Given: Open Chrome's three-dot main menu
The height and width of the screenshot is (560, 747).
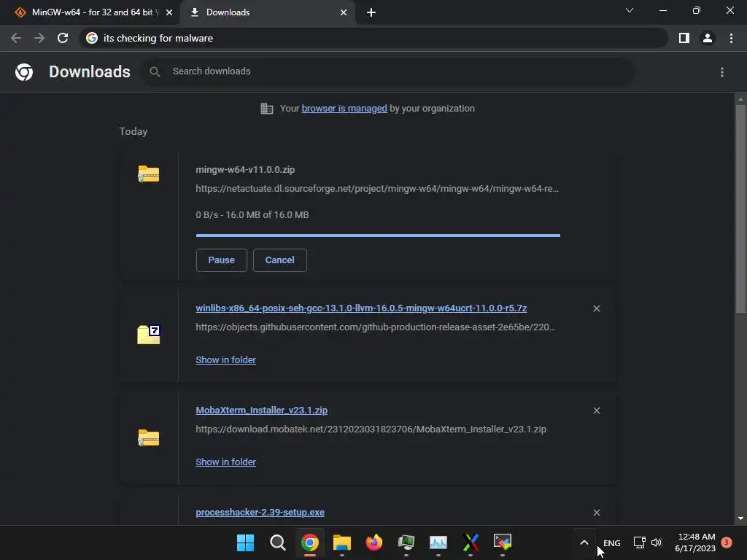Looking at the screenshot, I should tap(731, 38).
